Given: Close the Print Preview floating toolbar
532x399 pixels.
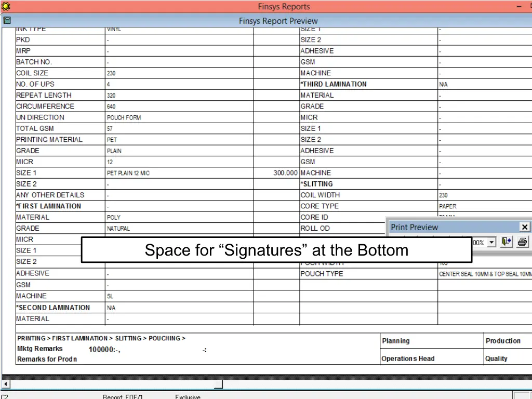Looking at the screenshot, I should (x=525, y=227).
